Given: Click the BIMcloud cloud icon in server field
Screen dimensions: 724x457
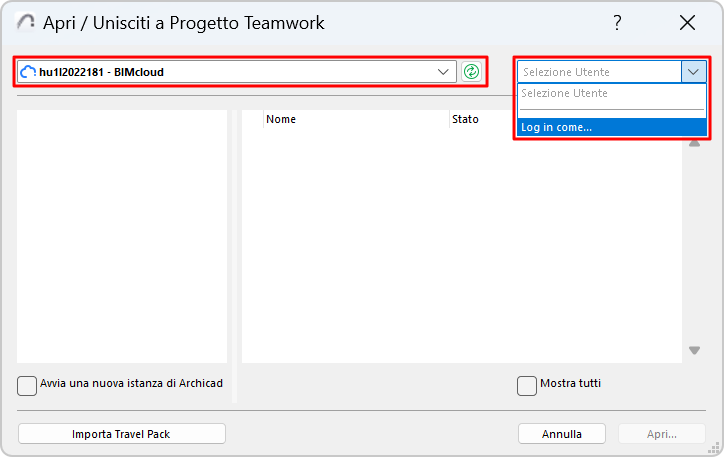Looking at the screenshot, I should (x=28, y=72).
